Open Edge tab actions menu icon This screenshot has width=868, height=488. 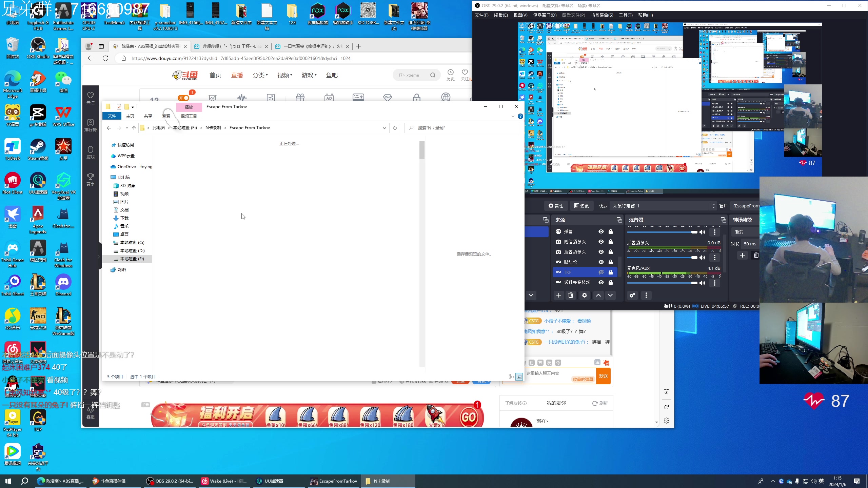tap(101, 46)
